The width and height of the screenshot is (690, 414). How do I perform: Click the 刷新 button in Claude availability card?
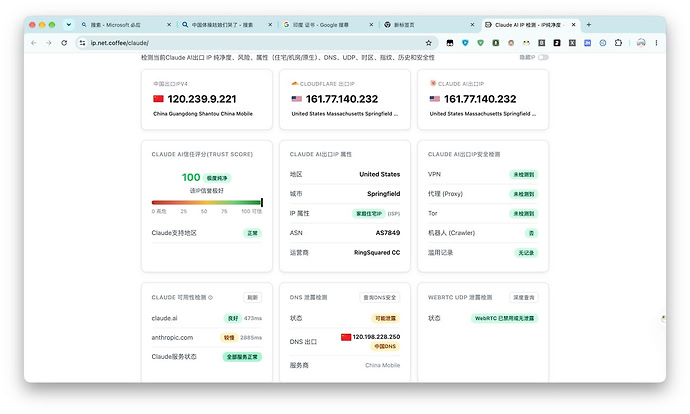tap(253, 297)
